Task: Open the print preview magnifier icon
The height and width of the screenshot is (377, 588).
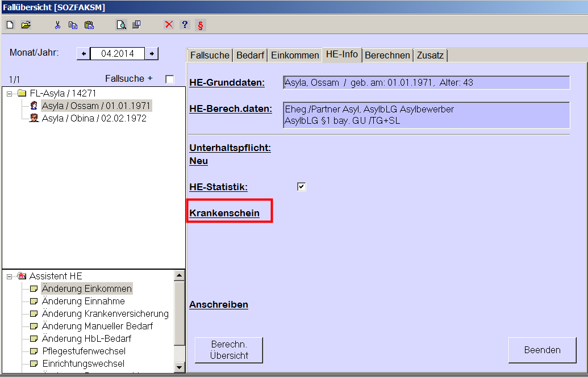Action: (x=121, y=25)
